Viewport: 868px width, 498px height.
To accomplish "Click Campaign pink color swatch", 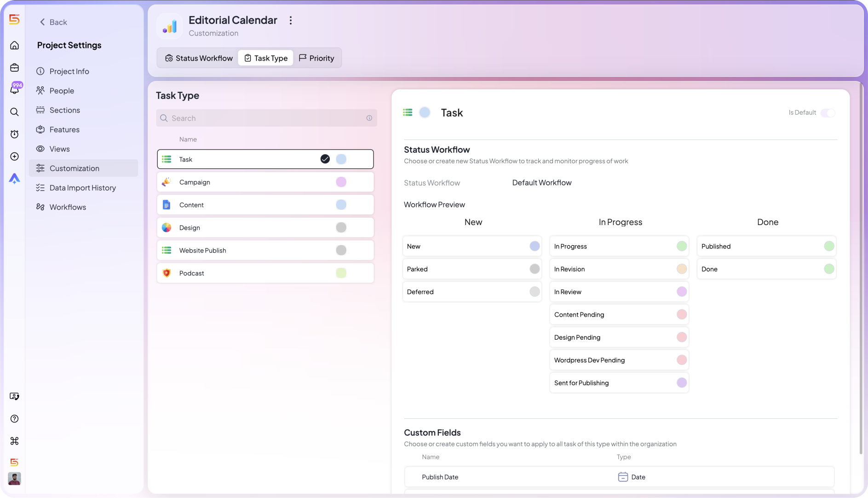I will click(x=341, y=182).
